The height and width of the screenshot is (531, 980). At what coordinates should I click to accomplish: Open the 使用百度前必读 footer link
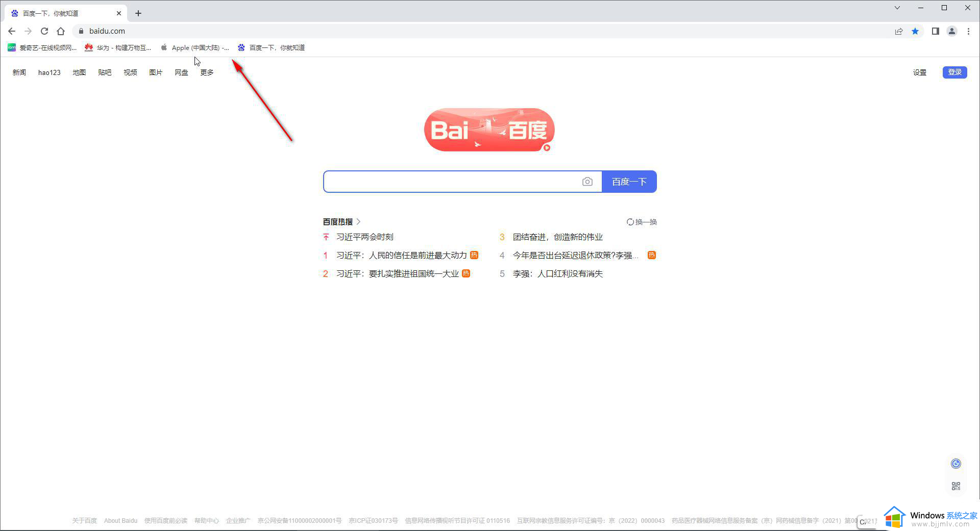pos(166,521)
